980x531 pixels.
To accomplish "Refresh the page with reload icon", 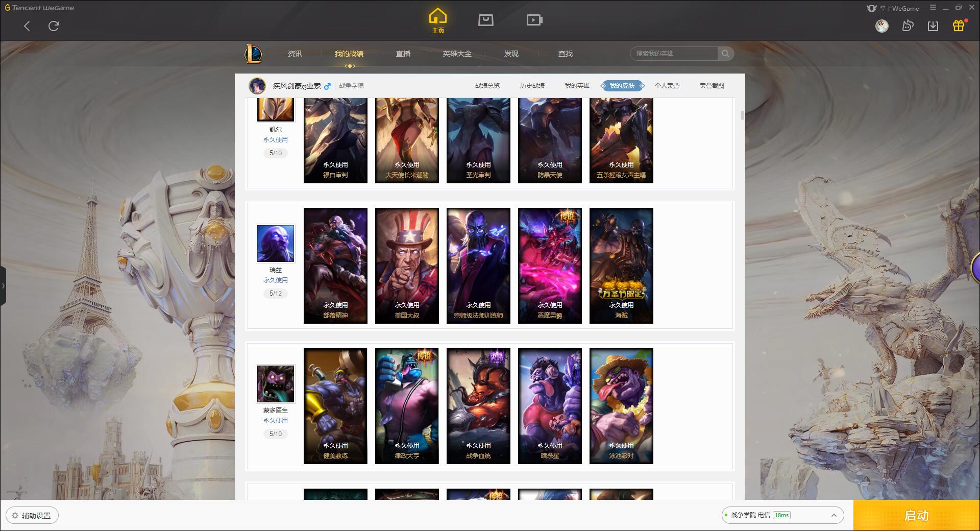I will [x=54, y=26].
